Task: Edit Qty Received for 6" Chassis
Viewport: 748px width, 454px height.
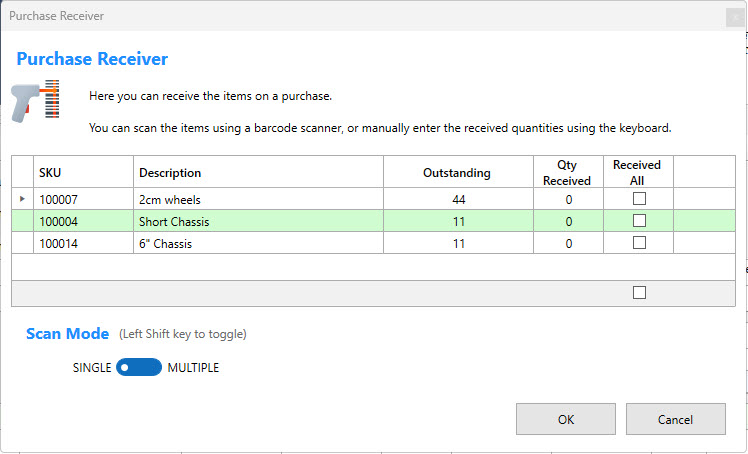Action: (x=569, y=244)
